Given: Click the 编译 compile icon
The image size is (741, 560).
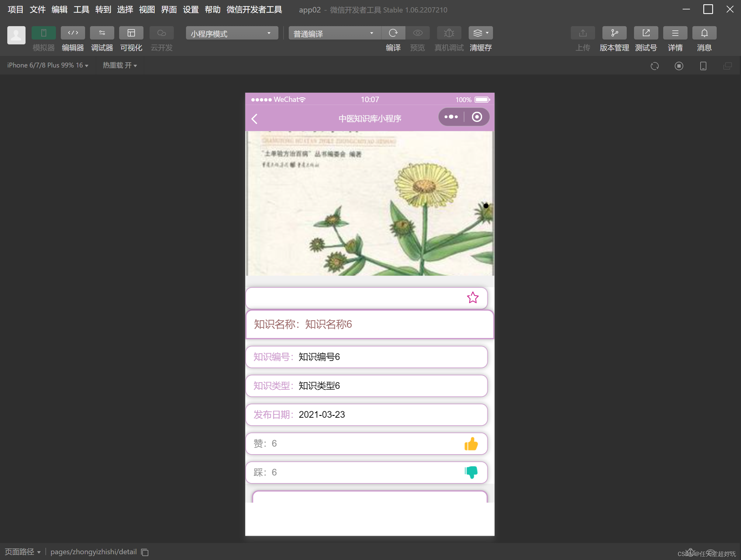Looking at the screenshot, I should [x=393, y=33].
